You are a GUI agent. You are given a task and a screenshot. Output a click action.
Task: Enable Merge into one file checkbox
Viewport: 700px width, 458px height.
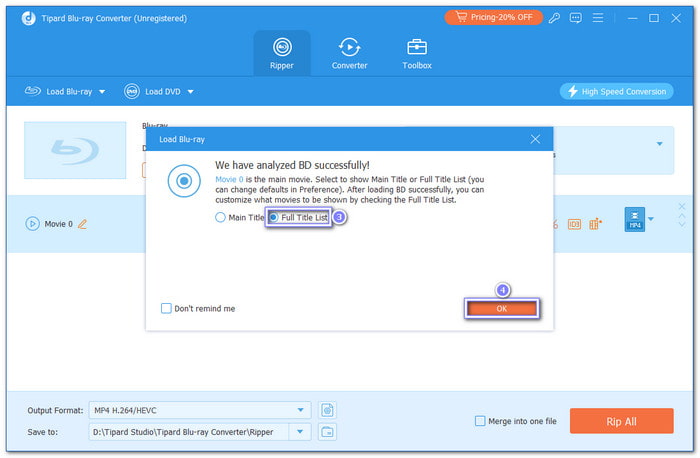(480, 421)
